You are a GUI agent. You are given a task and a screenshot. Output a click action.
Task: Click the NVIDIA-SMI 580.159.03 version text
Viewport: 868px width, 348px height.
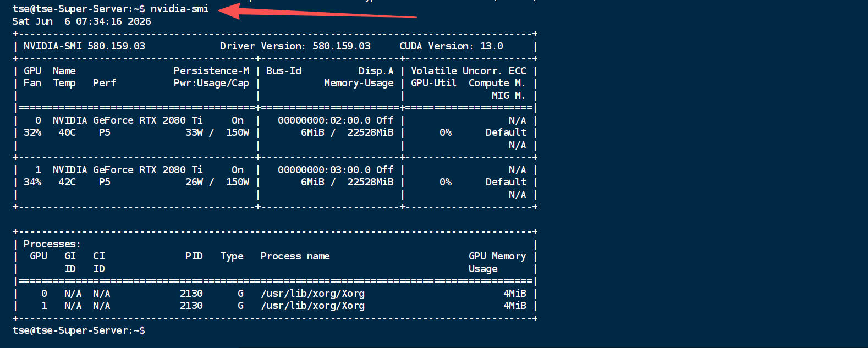(84, 46)
